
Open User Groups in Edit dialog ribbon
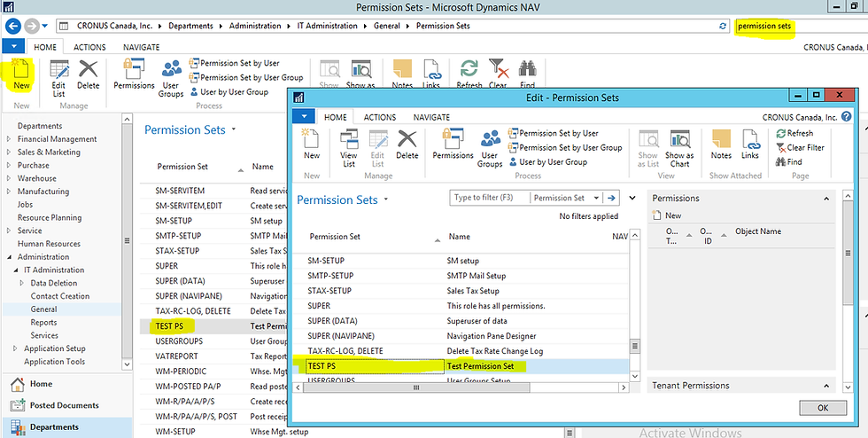click(x=490, y=148)
